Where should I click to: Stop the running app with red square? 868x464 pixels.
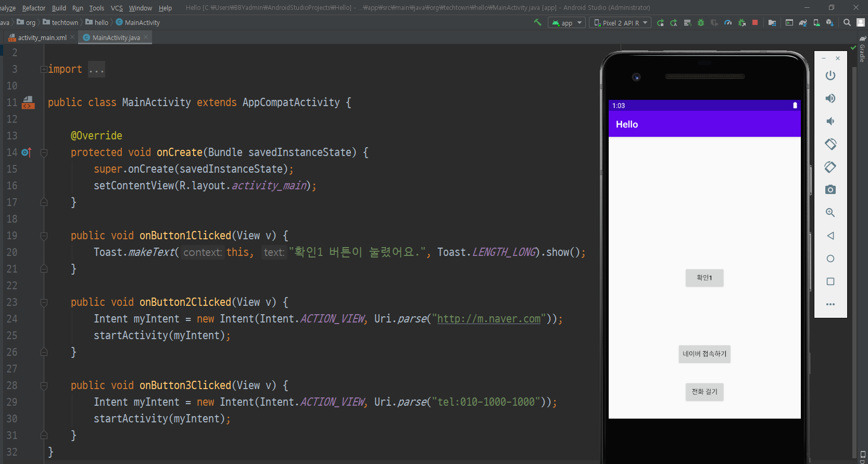click(755, 23)
